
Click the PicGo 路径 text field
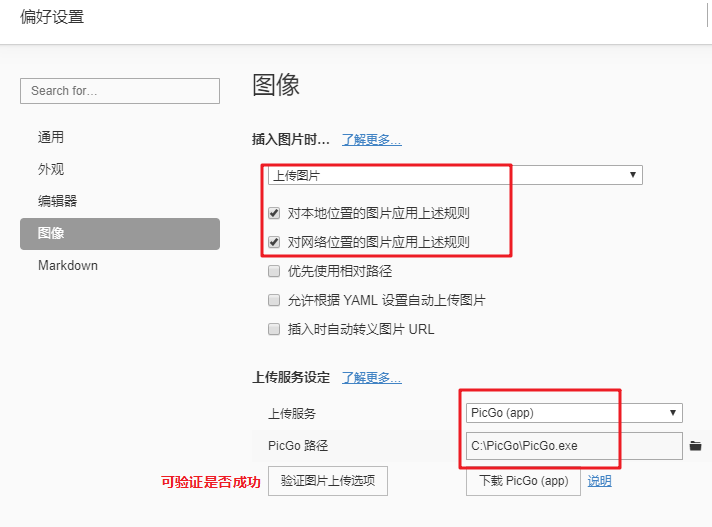point(574,445)
